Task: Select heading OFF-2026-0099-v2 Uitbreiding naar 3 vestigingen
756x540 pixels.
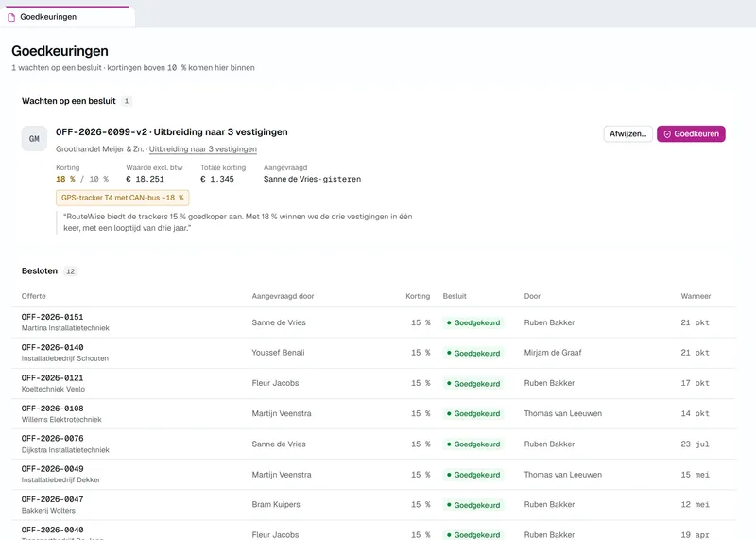Action: pyautogui.click(x=172, y=131)
